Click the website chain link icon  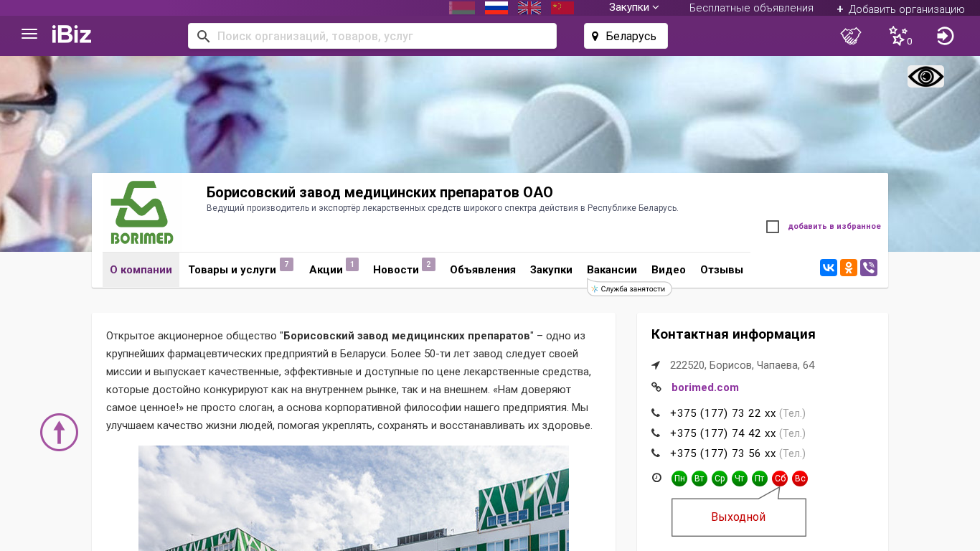coord(656,387)
